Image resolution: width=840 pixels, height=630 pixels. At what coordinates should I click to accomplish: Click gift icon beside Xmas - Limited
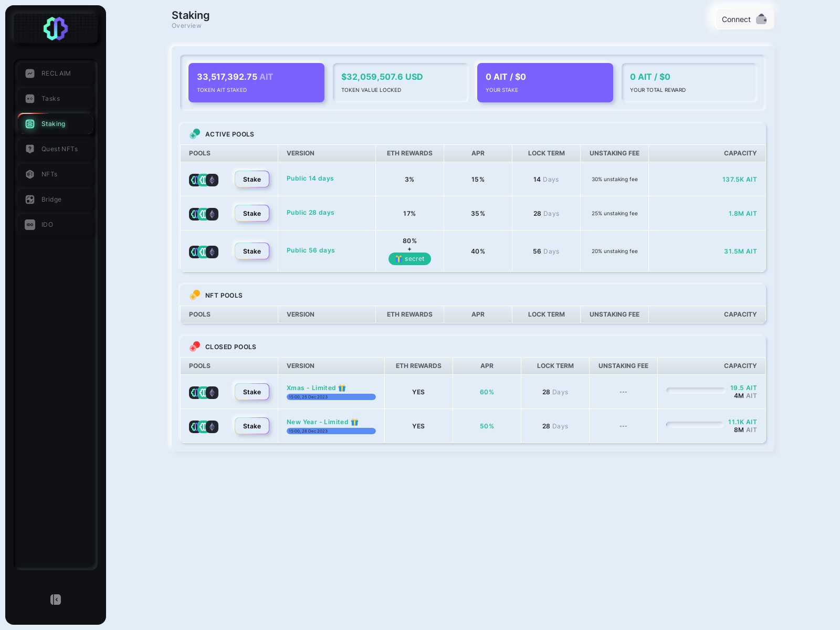tap(342, 388)
